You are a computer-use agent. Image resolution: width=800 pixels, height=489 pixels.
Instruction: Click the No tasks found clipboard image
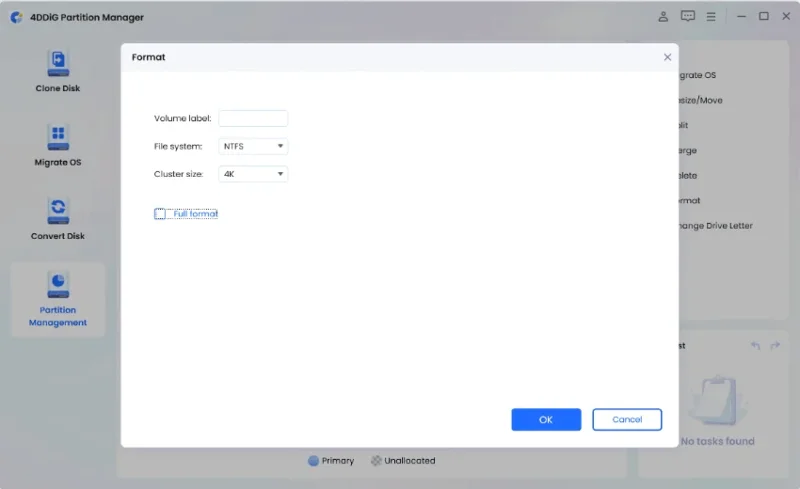coord(718,401)
